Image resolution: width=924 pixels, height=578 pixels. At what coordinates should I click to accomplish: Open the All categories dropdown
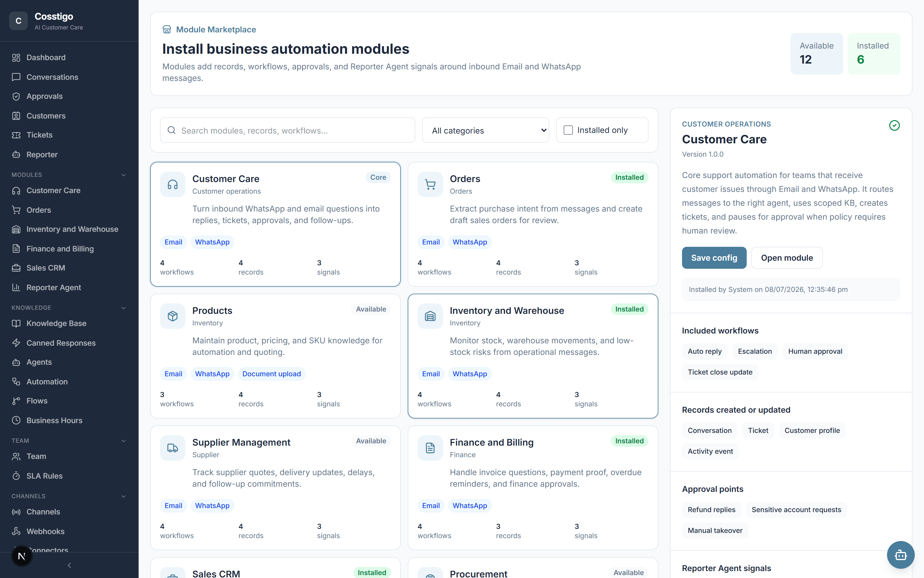(485, 130)
